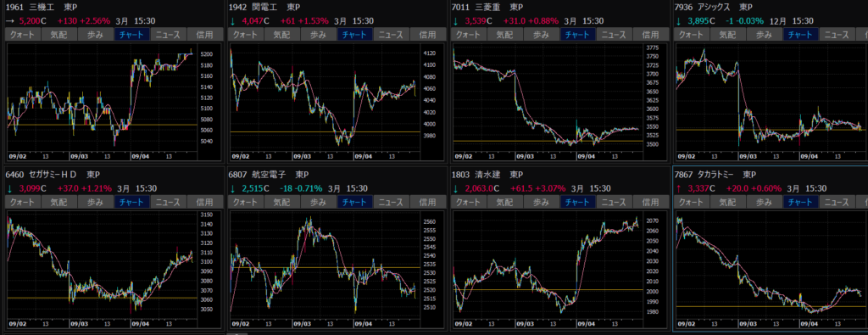Open 気配 tab in 関電工 panel

[x=282, y=34]
